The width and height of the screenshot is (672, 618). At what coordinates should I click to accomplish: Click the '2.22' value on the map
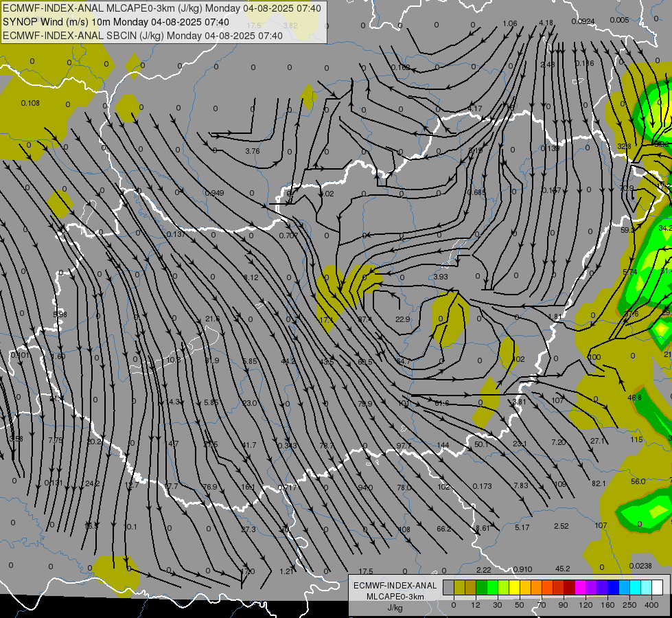483,569
